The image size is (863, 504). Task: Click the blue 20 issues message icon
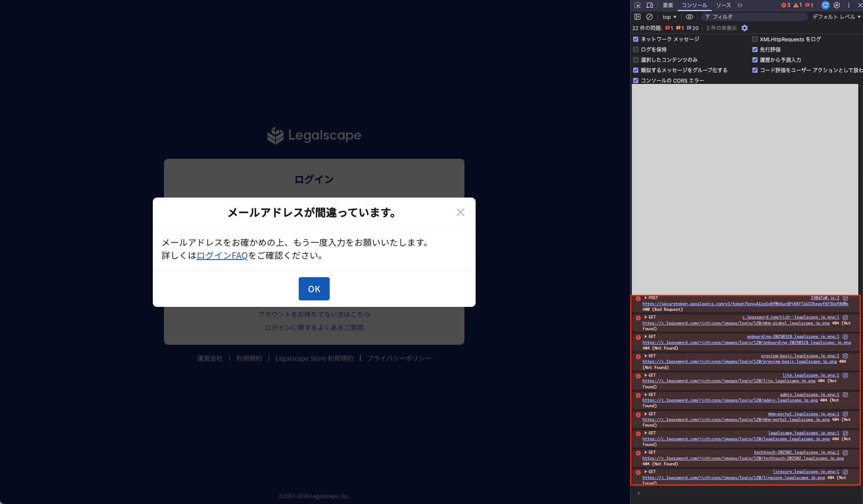[x=693, y=28]
